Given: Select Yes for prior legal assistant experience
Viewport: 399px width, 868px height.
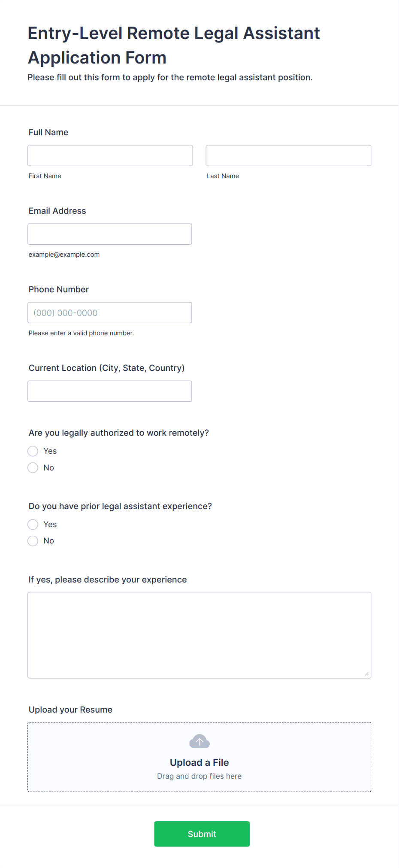Looking at the screenshot, I should click(33, 525).
